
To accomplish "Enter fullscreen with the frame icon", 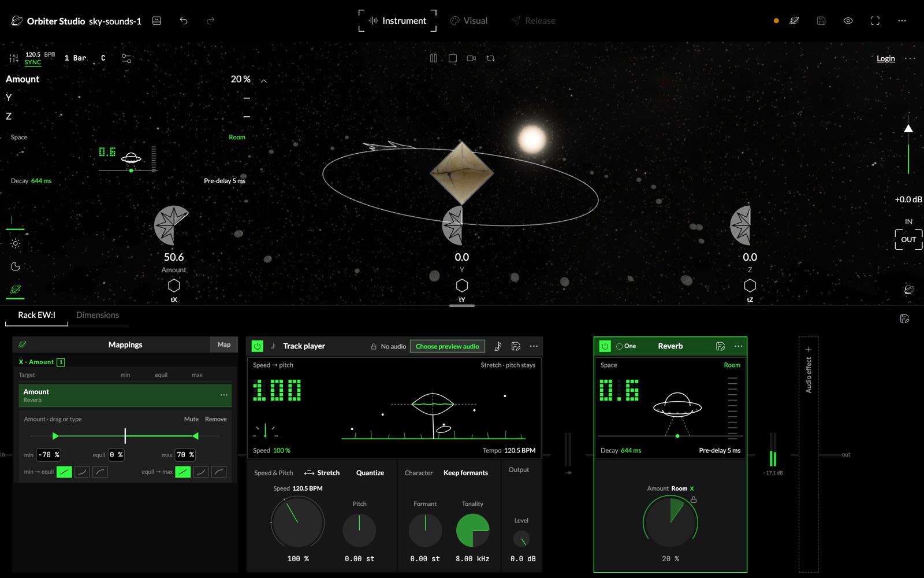I will 875,21.
